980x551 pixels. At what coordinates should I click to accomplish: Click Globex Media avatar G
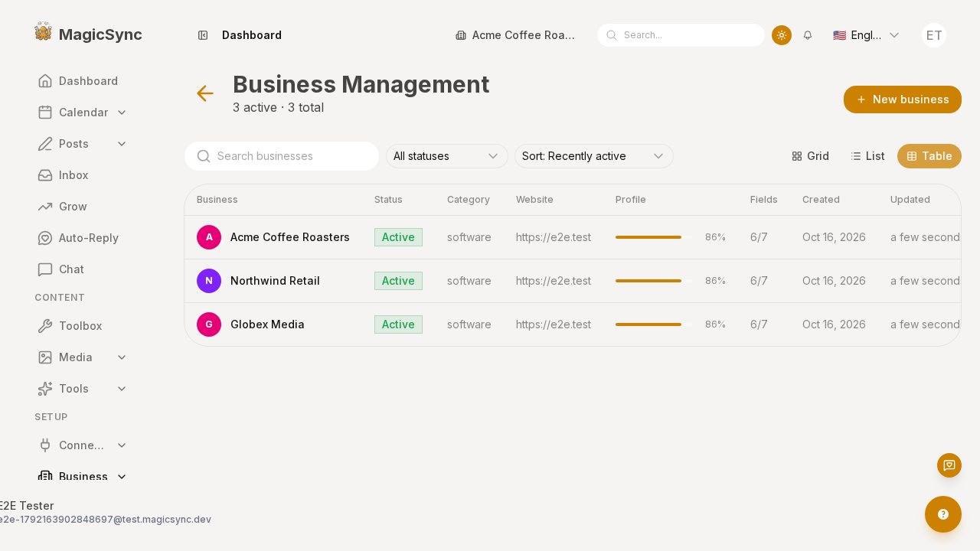pos(209,324)
